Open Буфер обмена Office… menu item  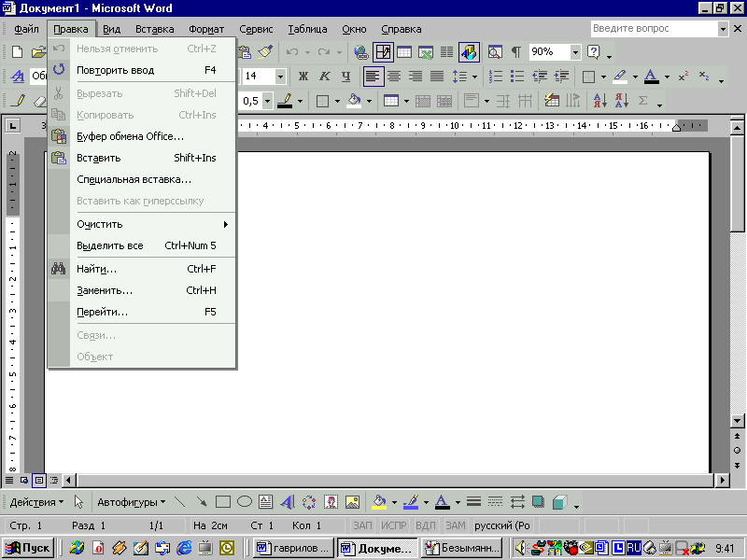click(142, 136)
